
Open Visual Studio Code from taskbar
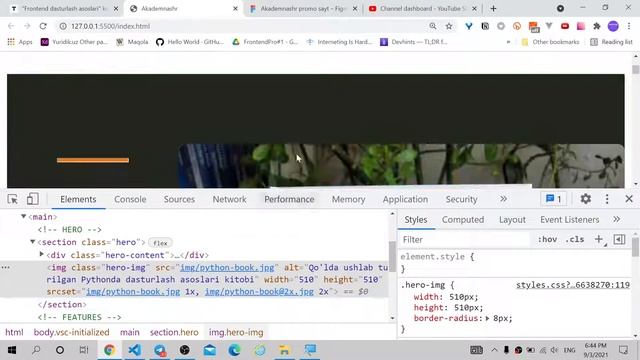[134, 350]
